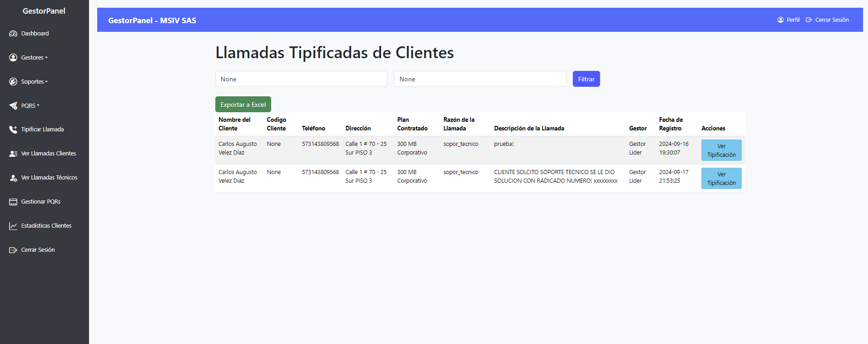Open Ver Tipificación for the 2024-09-16 call

pos(721,150)
